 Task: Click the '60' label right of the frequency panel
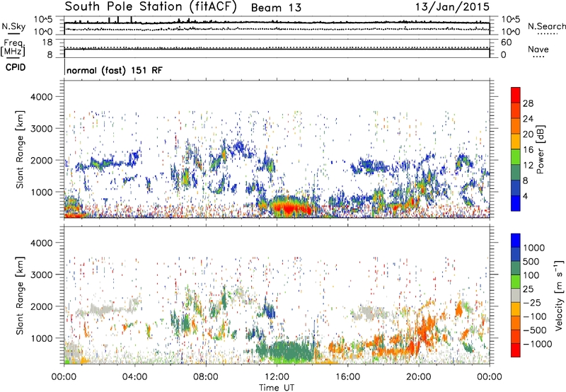tap(506, 42)
